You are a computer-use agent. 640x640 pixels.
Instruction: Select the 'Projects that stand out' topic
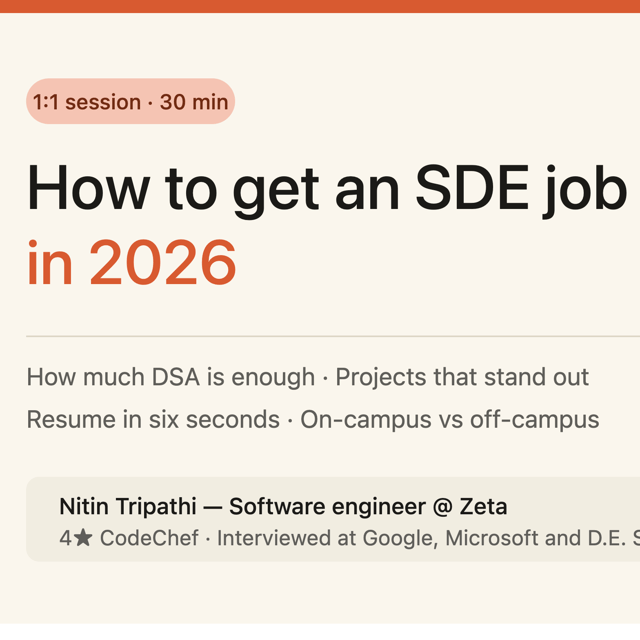tap(462, 377)
